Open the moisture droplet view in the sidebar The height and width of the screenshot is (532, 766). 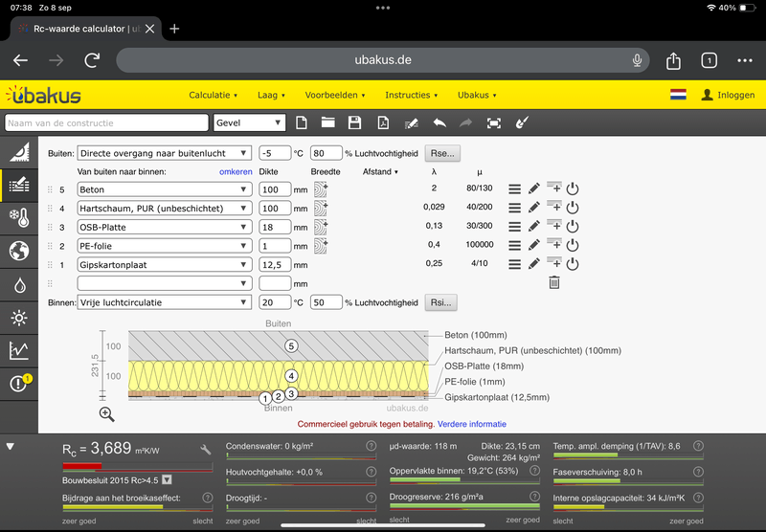point(18,285)
